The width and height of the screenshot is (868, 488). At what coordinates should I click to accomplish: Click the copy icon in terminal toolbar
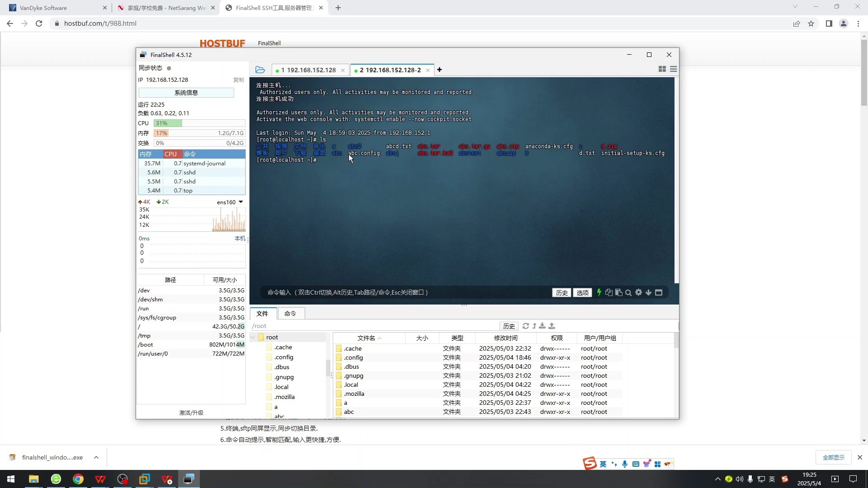click(609, 292)
